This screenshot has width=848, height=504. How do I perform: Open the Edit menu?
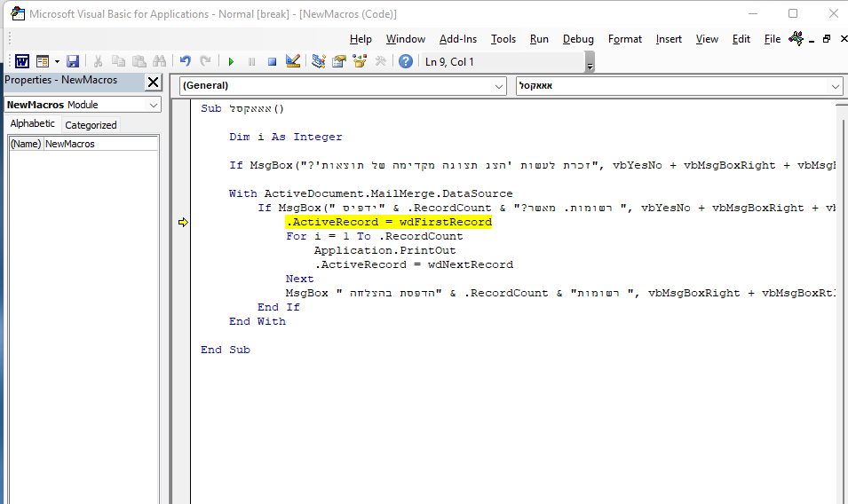click(741, 39)
